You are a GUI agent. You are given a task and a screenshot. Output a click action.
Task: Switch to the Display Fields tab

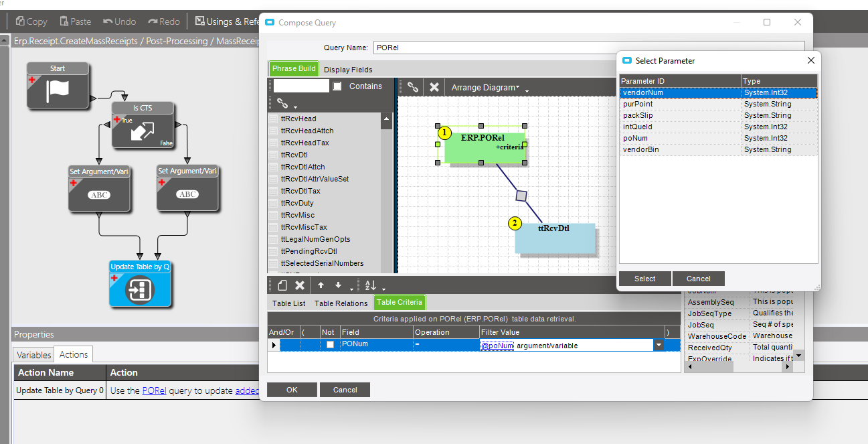coord(348,69)
